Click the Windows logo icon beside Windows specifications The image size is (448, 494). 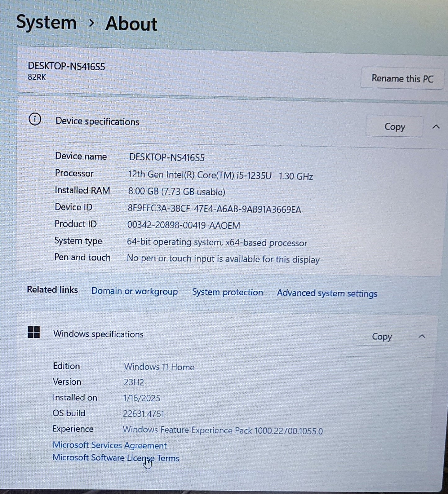[34, 332]
